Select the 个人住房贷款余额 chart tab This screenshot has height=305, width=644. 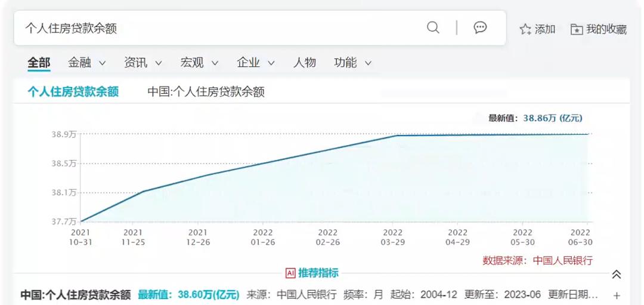[x=73, y=91]
